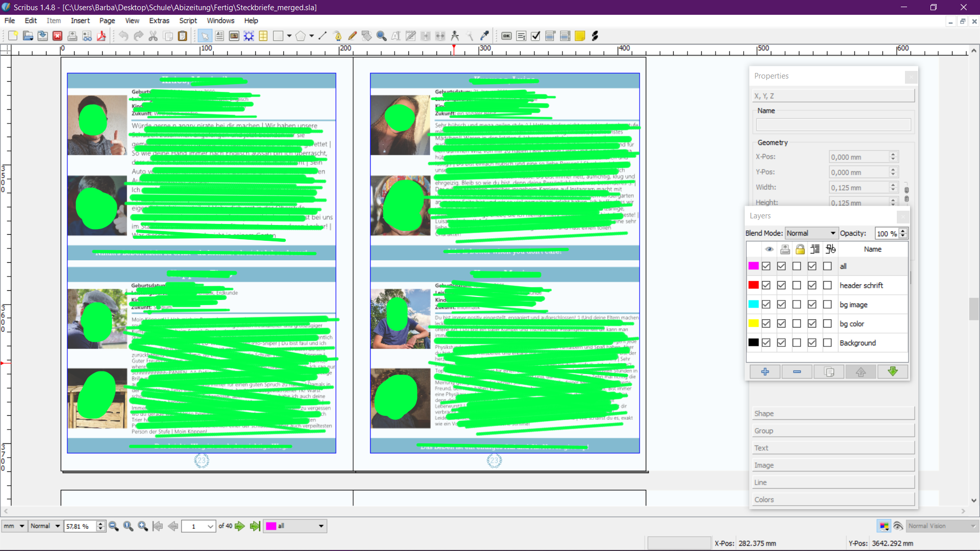Click the Preflight Verifier icon
The image size is (980, 551).
pos(87,36)
